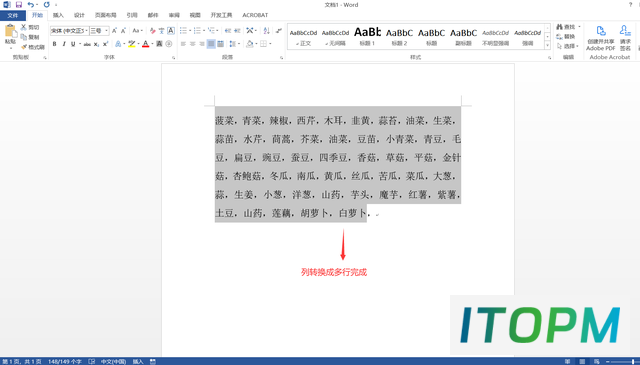
Task: Toggle Bold formatting
Action: pyautogui.click(x=54, y=44)
